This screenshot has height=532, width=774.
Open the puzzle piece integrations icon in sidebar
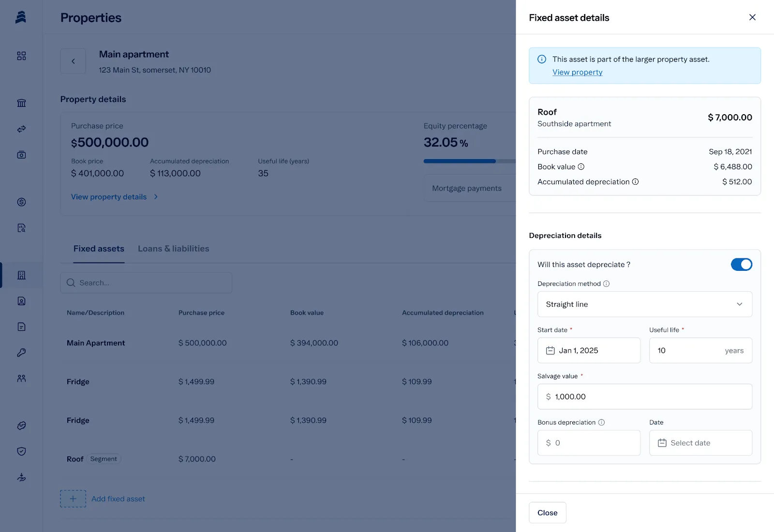click(x=21, y=426)
